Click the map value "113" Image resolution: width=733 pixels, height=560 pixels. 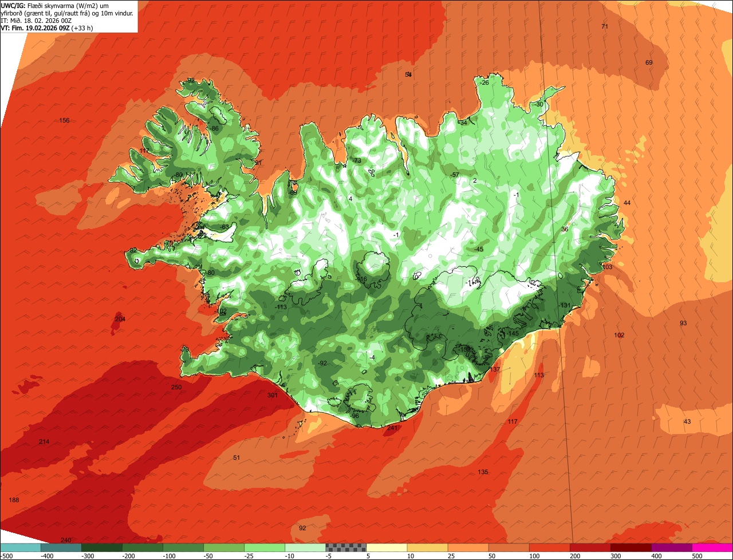[x=539, y=375]
